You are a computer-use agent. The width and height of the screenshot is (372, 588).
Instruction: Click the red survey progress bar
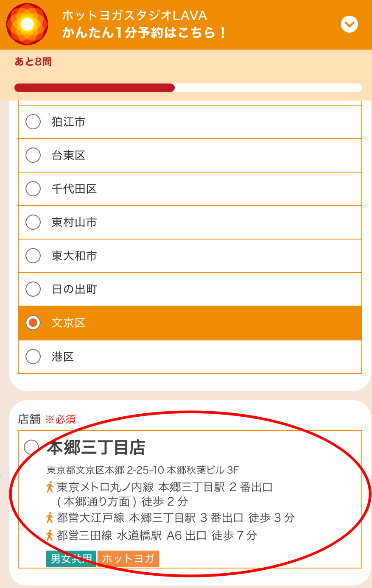[95, 88]
